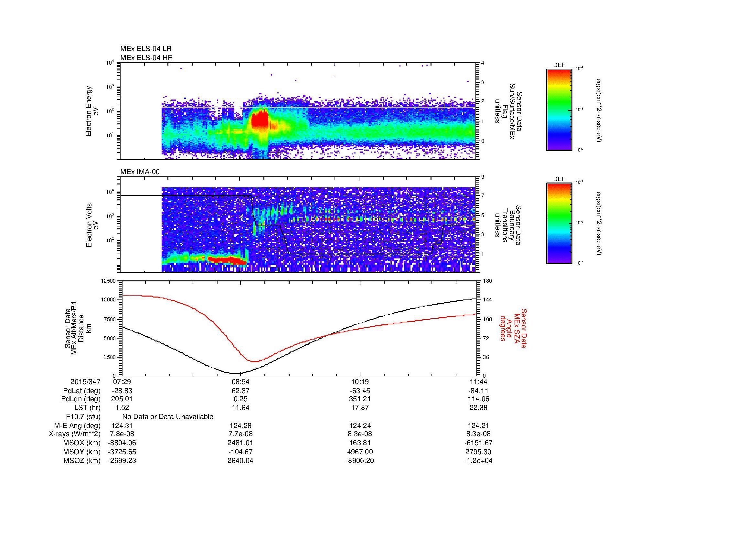
Task: Click the LST value '22.38'
Action: click(x=478, y=408)
